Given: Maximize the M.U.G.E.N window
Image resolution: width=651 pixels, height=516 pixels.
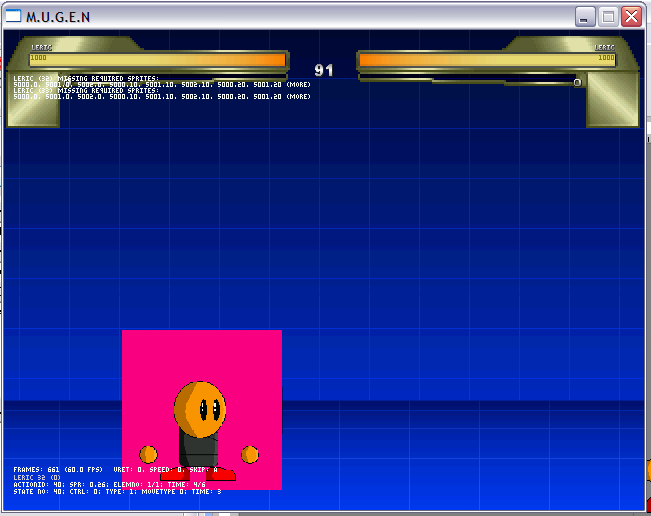Looking at the screenshot, I should pyautogui.click(x=607, y=16).
